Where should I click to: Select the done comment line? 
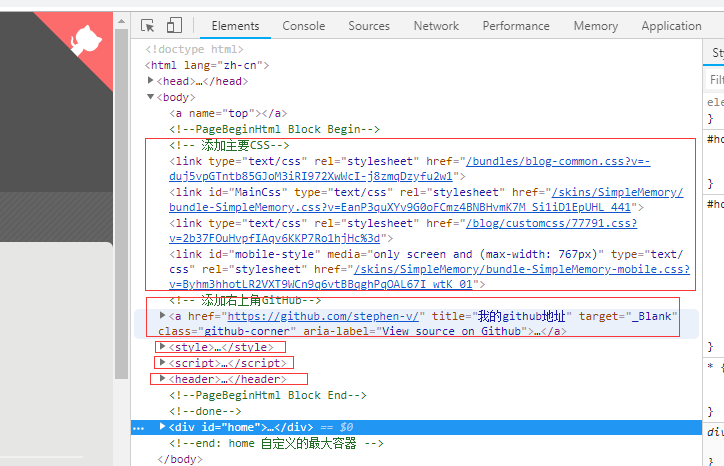pos(205,412)
